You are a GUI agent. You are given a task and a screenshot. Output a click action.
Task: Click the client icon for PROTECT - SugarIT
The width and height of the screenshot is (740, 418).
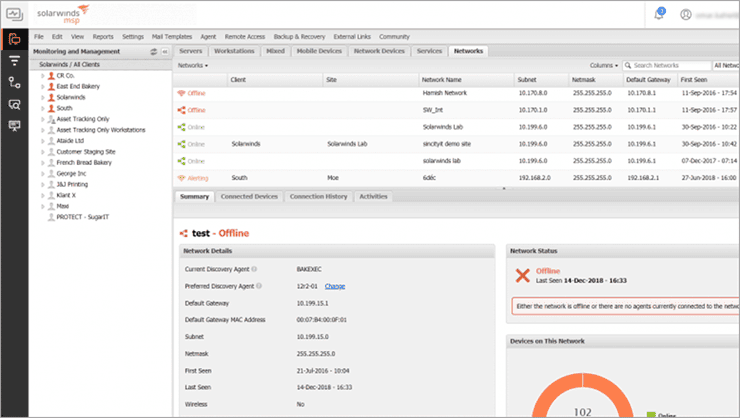pyautogui.click(x=51, y=217)
